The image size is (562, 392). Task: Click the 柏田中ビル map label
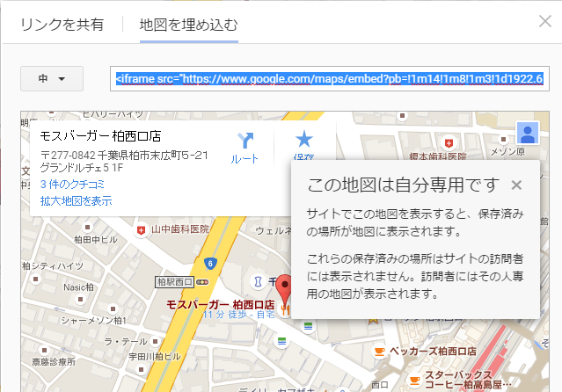[95, 239]
